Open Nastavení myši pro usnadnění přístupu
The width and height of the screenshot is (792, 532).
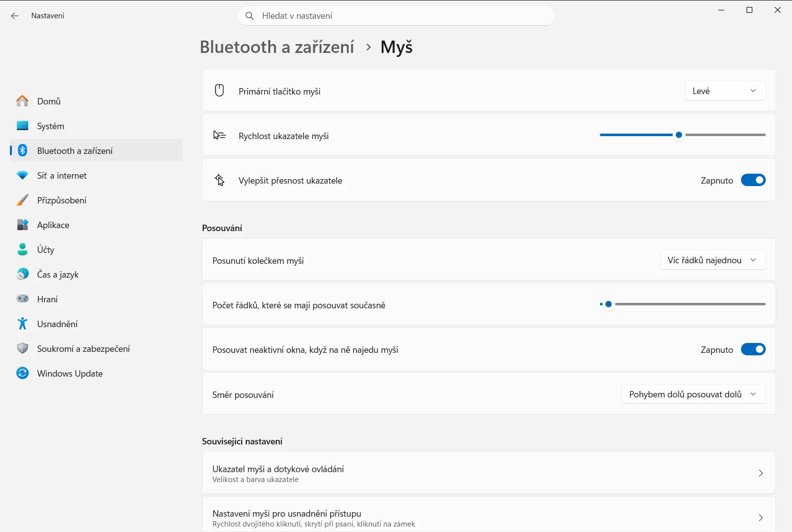click(489, 515)
